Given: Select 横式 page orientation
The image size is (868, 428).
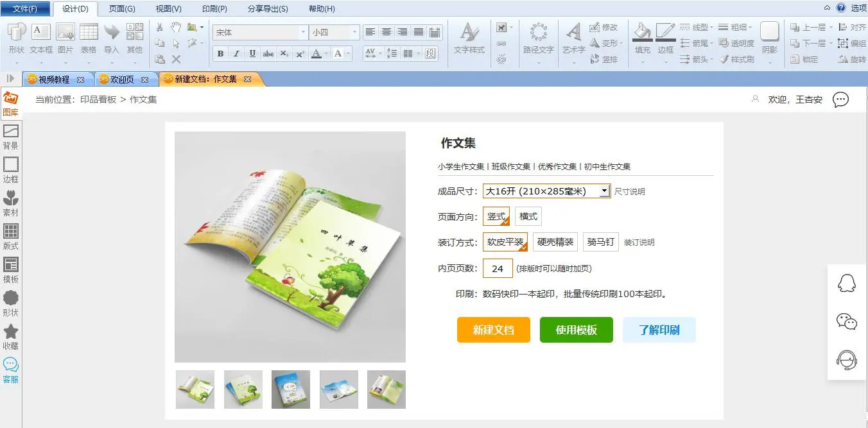Looking at the screenshot, I should tap(528, 216).
